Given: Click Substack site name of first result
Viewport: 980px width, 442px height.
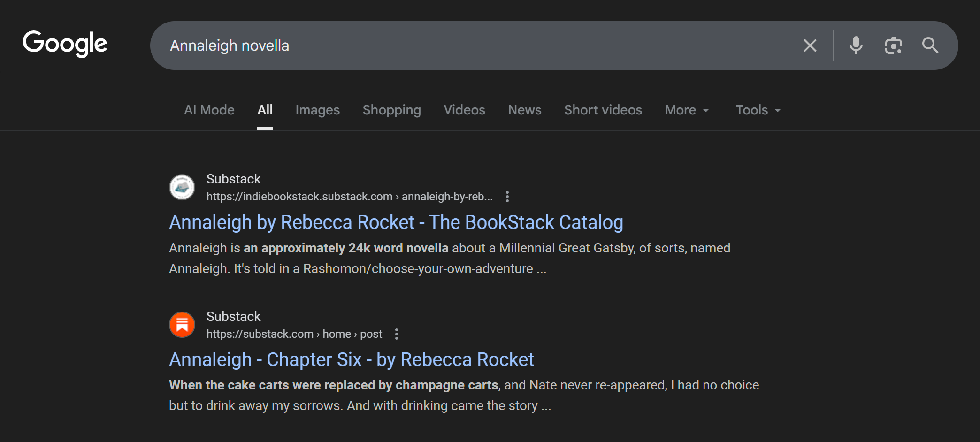Looking at the screenshot, I should [x=233, y=179].
